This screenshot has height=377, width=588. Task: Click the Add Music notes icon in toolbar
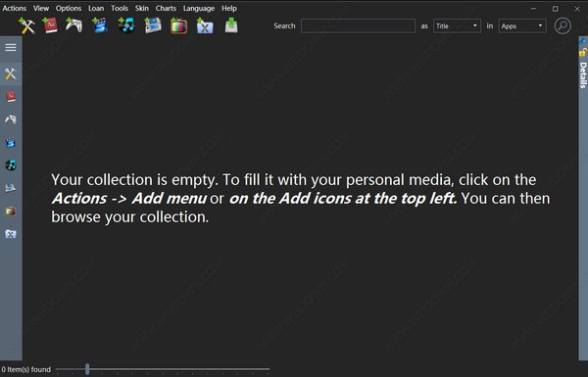(x=126, y=25)
